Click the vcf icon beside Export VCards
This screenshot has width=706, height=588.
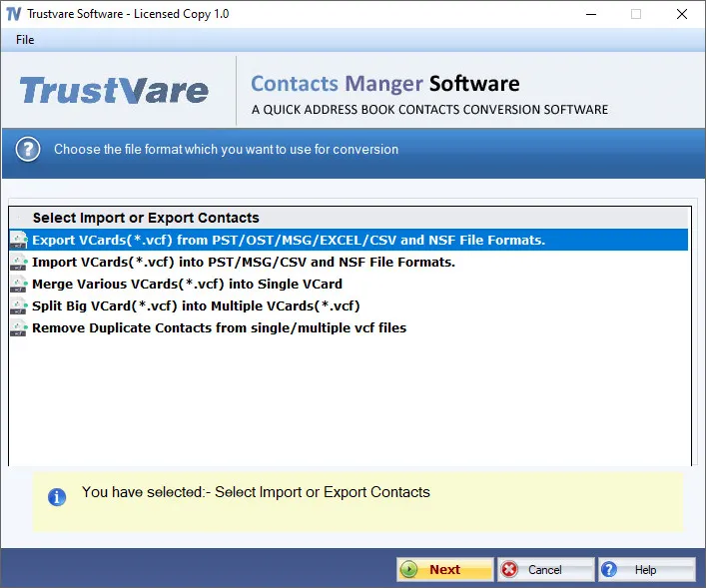click(x=19, y=240)
